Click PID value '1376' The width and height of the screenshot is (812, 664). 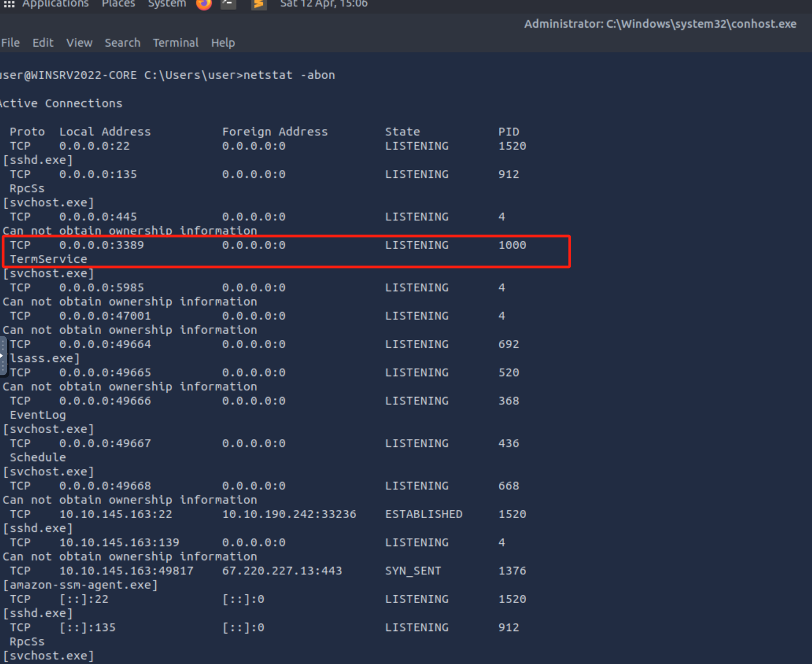click(512, 571)
